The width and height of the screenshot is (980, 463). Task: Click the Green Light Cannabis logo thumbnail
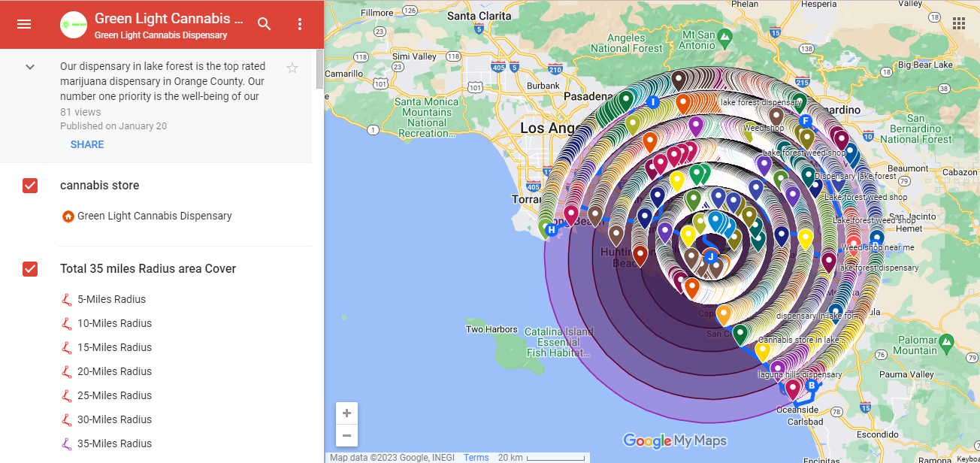pos(74,25)
